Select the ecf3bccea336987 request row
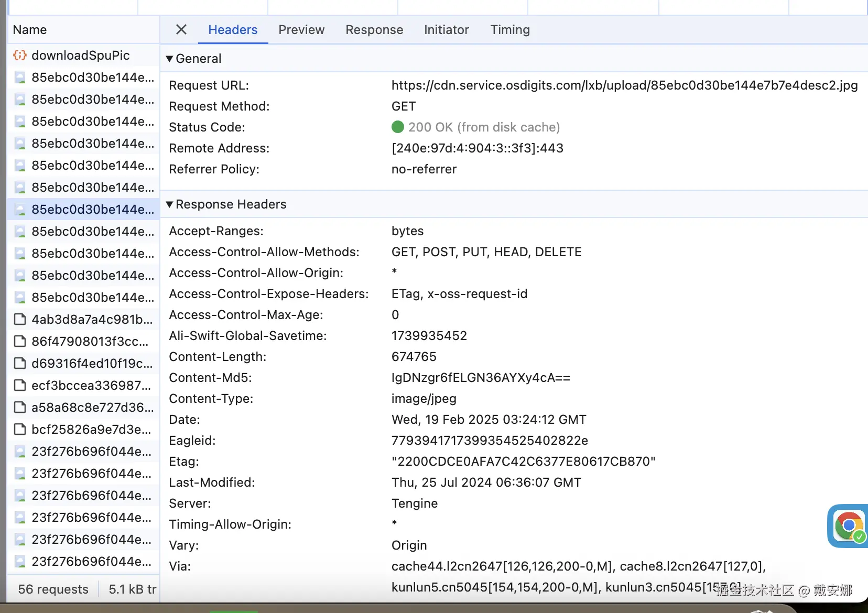The image size is (868, 613). tap(84, 385)
